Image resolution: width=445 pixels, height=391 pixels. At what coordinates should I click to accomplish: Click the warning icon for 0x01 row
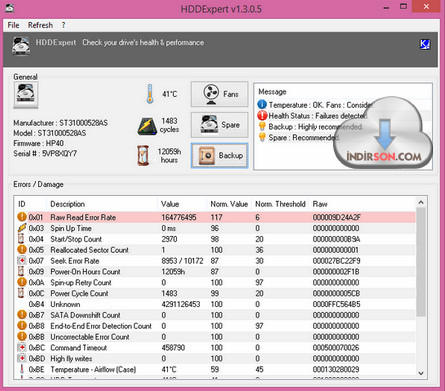click(22, 217)
